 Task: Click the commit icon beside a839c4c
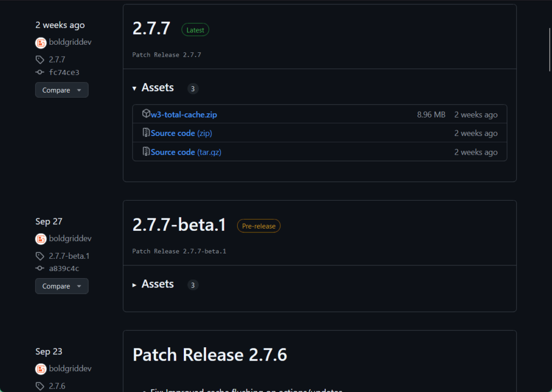click(x=40, y=269)
